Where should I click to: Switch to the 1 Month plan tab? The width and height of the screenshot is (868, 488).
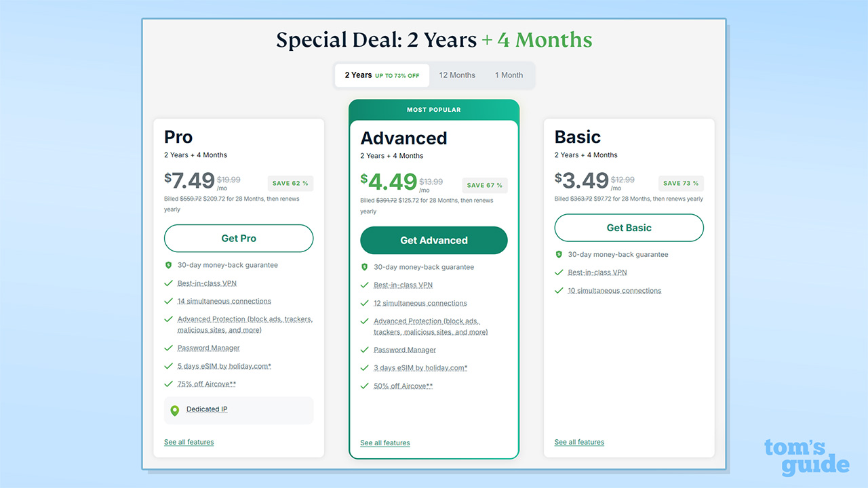[x=509, y=75]
